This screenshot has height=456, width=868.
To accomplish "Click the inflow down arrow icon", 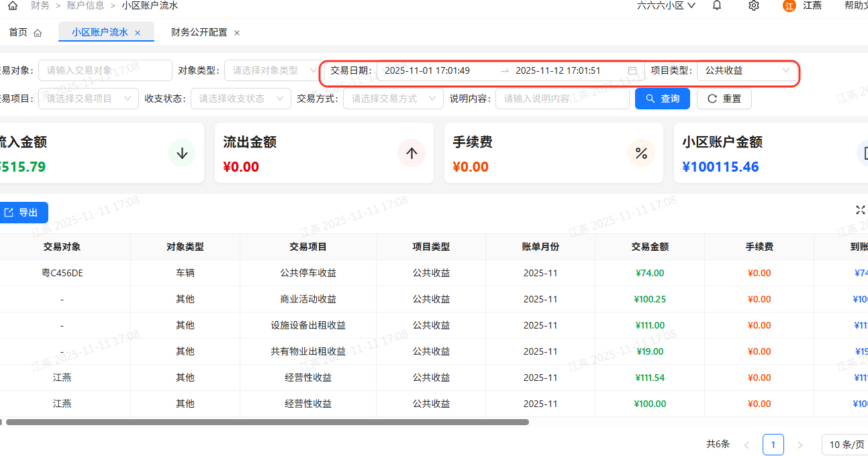I will point(182,154).
